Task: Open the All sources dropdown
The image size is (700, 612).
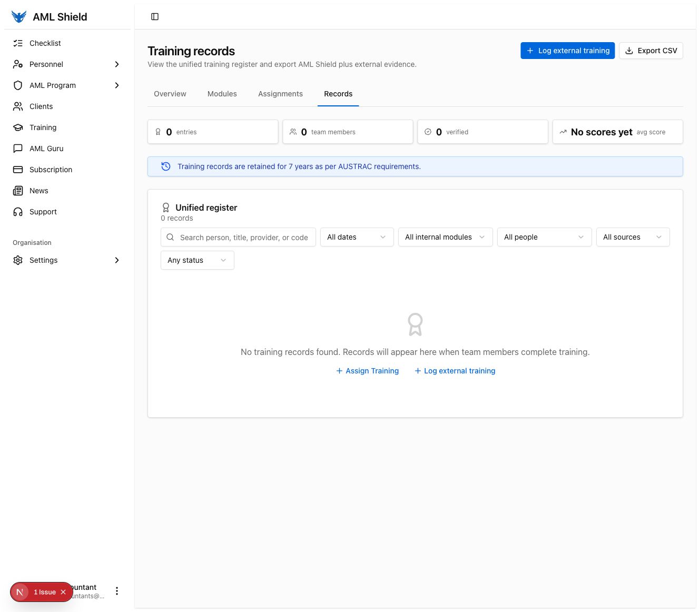Action: tap(633, 237)
